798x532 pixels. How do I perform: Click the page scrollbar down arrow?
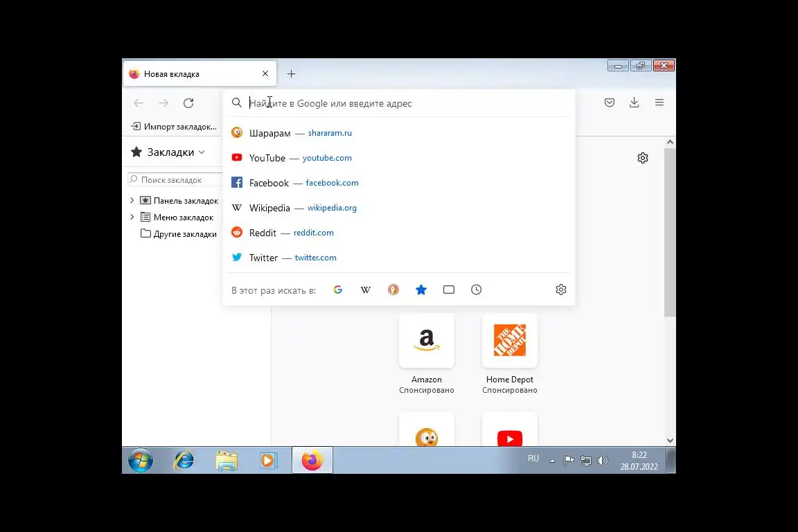click(x=671, y=441)
